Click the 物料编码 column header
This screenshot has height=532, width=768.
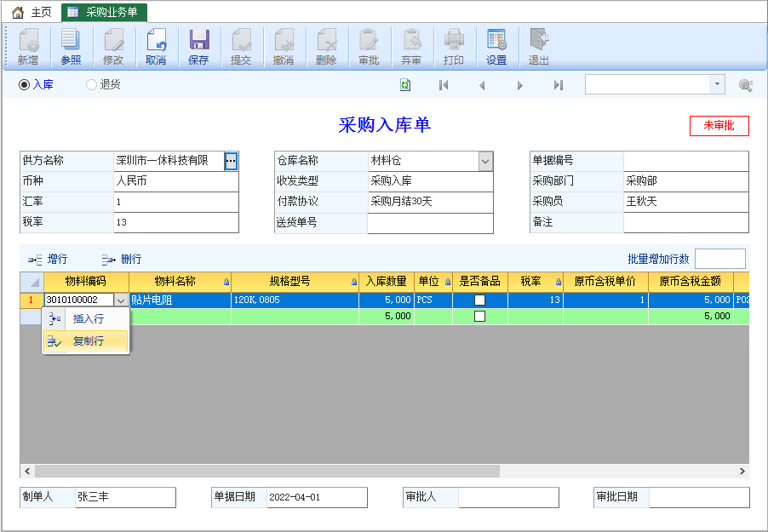[x=86, y=282]
